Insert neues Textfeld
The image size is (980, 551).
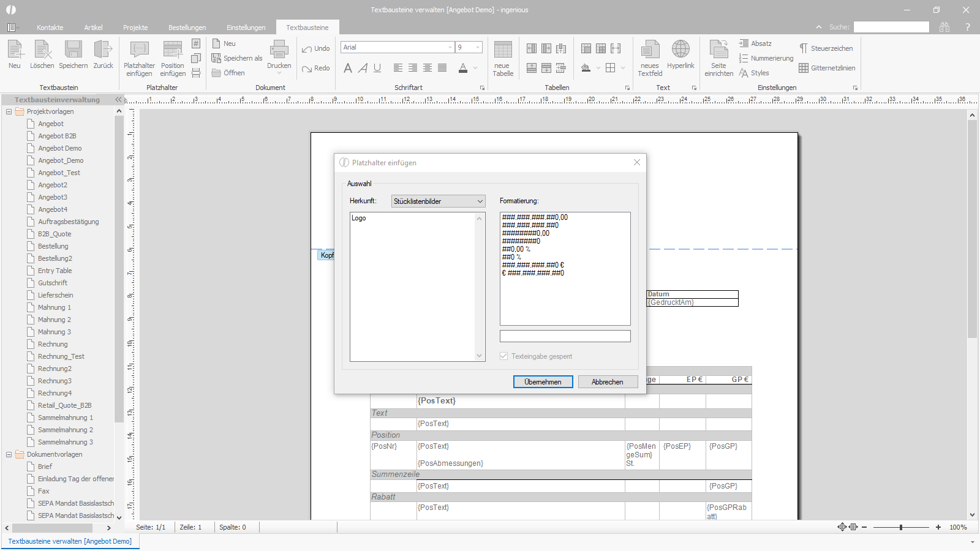[x=650, y=58]
